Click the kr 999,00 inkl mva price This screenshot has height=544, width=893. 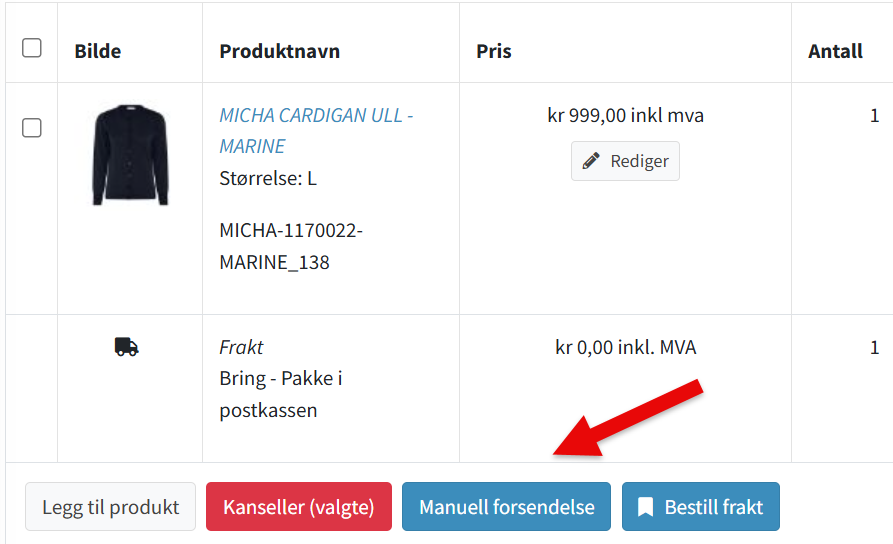point(625,116)
